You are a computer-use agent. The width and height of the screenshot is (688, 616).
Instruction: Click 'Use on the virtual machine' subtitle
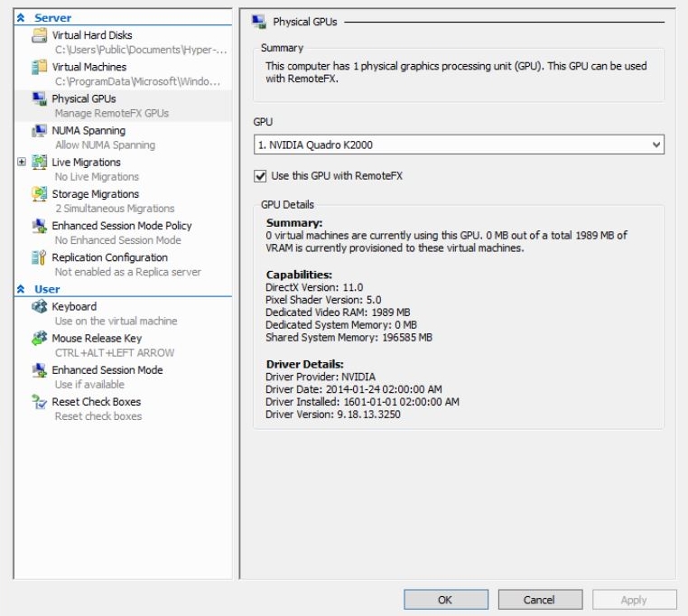click(116, 321)
